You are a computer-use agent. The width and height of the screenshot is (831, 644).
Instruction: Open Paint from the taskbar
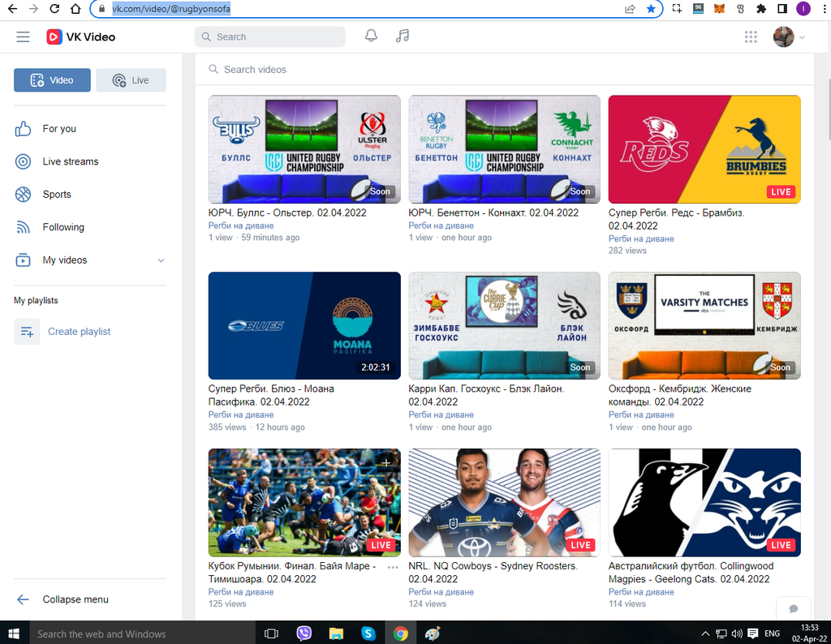[x=433, y=633]
